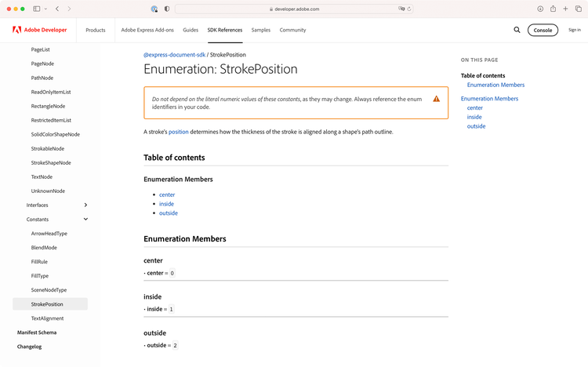The image size is (588, 367).
Task: Switch to the SDK References tab
Action: pyautogui.click(x=224, y=30)
